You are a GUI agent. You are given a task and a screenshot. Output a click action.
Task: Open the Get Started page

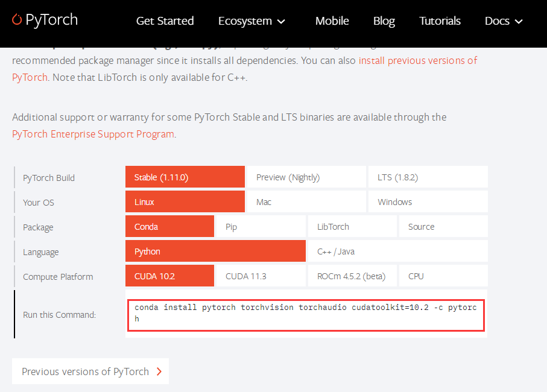(165, 21)
